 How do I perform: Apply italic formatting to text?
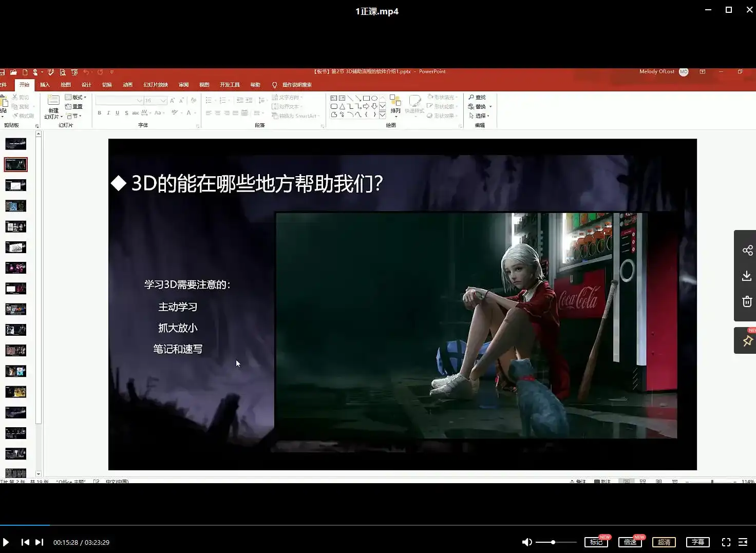pos(108,112)
